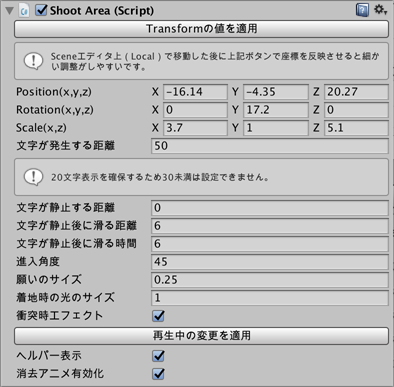Viewport: 394px width, 387px height.
Task: Click the Rotation Y axis label
Action: tap(236, 110)
